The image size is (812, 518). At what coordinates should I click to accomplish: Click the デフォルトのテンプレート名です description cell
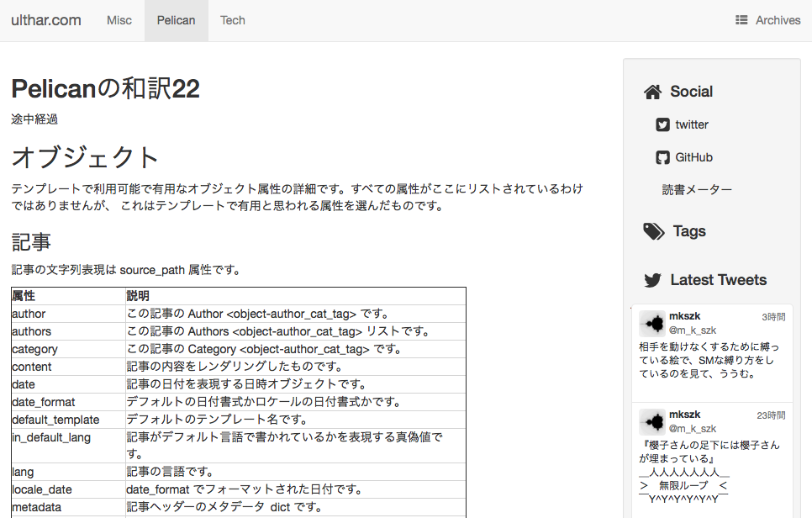296,420
